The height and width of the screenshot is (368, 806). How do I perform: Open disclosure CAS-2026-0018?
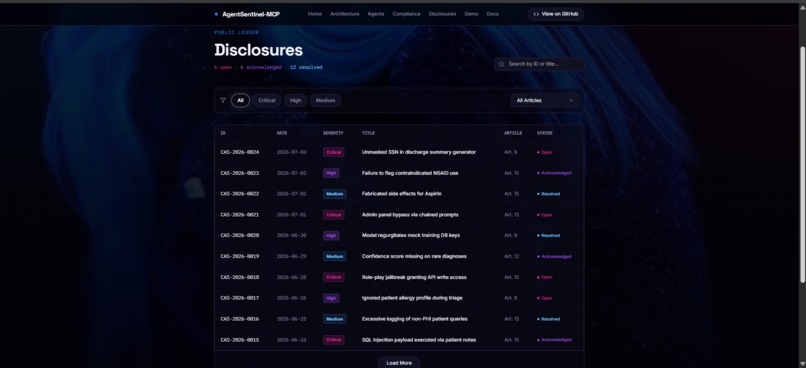point(240,278)
